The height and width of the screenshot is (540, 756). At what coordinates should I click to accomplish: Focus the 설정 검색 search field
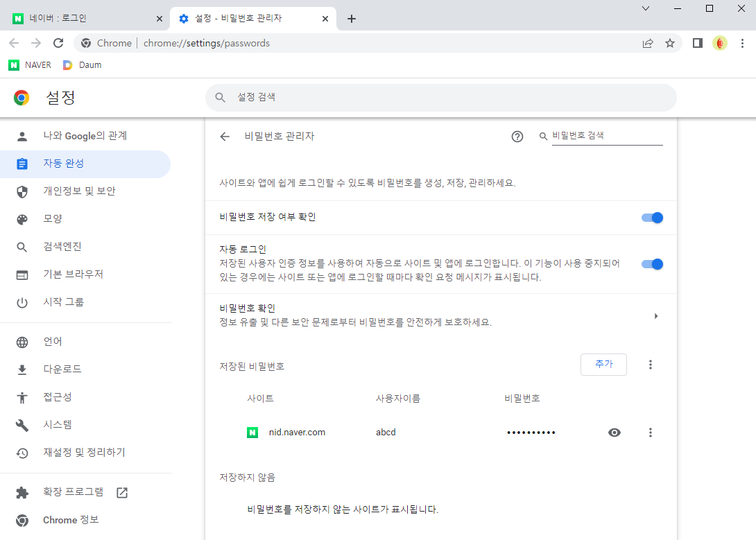click(440, 97)
